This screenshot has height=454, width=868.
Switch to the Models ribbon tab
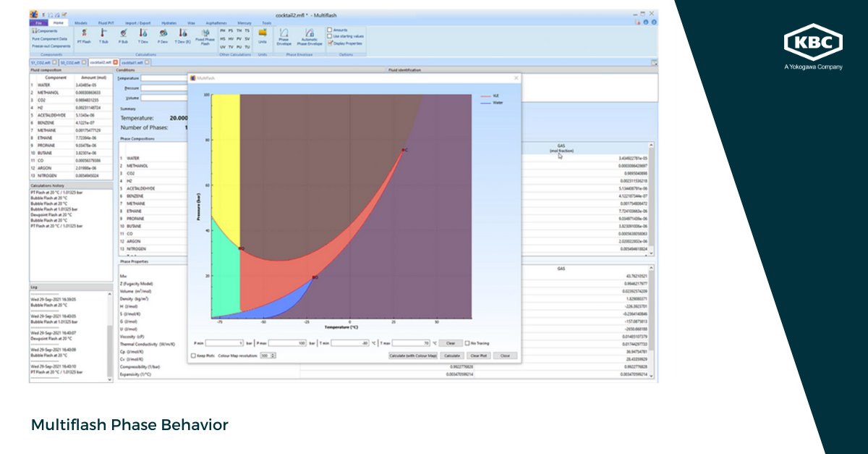[81, 22]
